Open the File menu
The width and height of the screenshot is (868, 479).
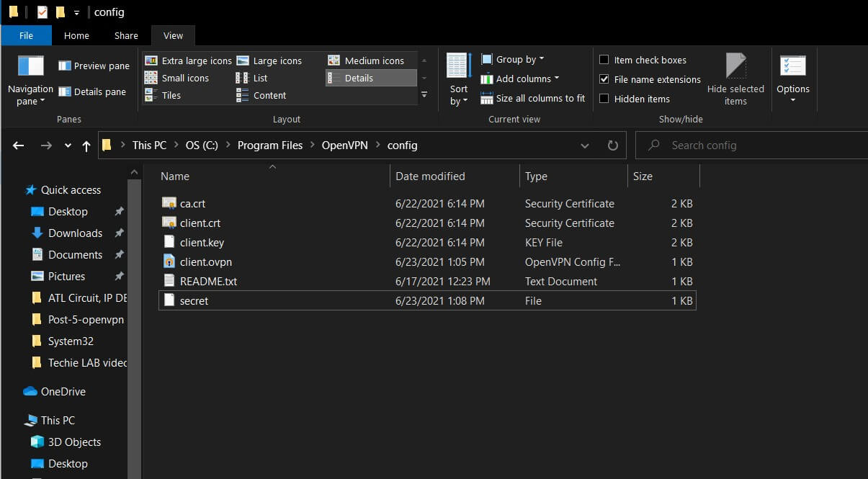coord(26,35)
